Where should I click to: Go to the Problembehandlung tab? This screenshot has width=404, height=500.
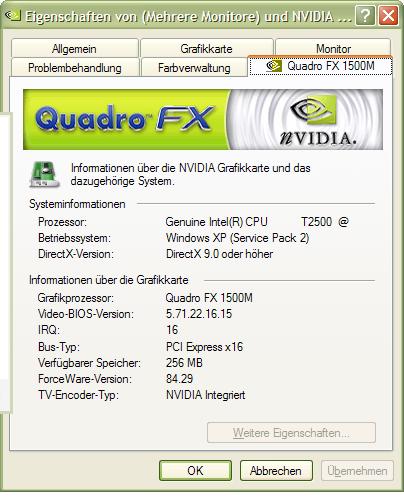click(75, 68)
